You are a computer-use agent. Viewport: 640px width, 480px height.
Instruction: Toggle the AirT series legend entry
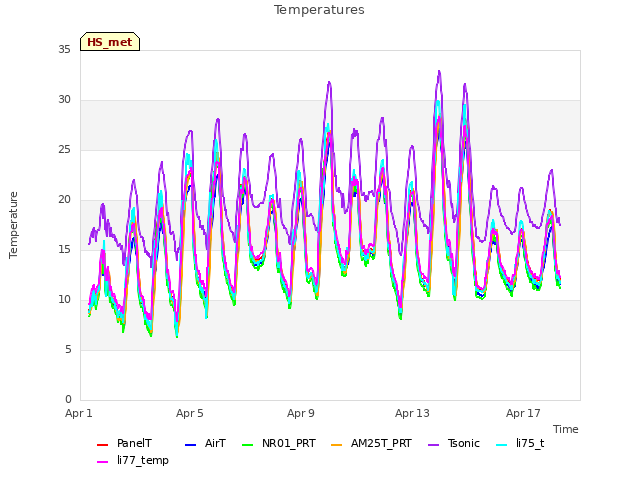click(x=205, y=444)
